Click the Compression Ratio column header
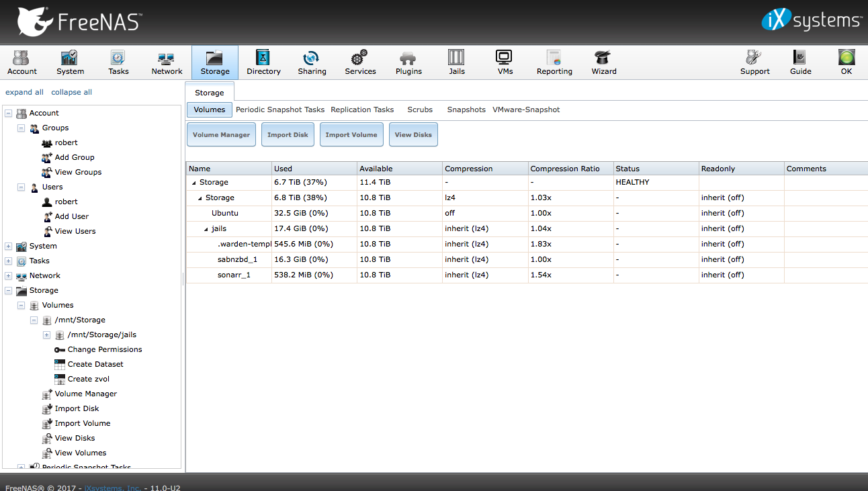This screenshot has width=868, height=491. 570,169
